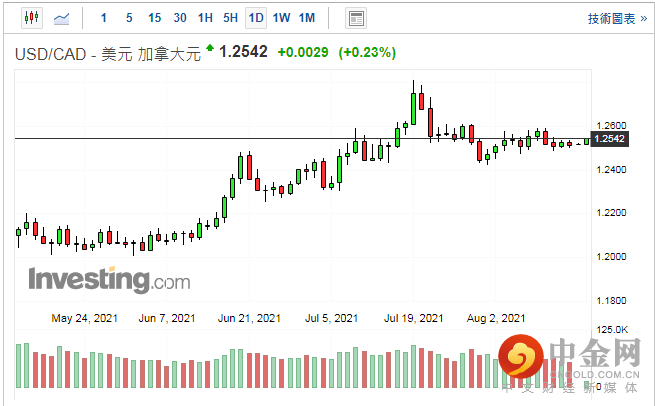Select the 5 minute timeframe
The height and width of the screenshot is (406, 655).
click(129, 18)
